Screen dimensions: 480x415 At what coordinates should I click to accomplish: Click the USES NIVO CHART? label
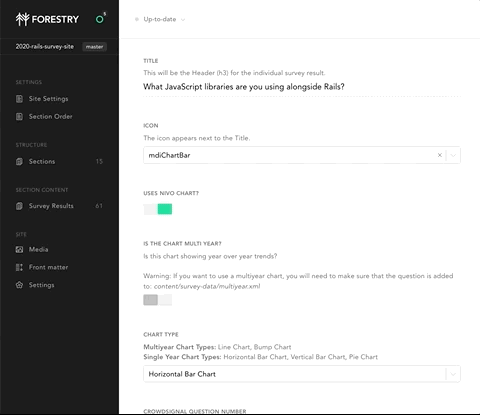coord(171,193)
